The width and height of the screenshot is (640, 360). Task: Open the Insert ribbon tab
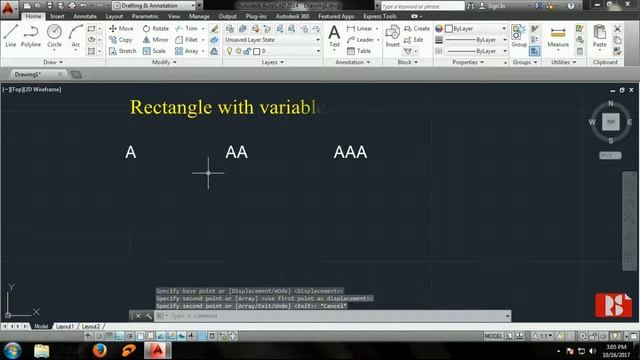click(57, 16)
